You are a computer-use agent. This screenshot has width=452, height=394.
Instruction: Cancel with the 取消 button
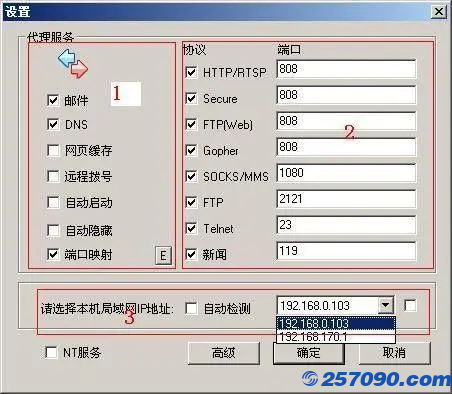[394, 353]
